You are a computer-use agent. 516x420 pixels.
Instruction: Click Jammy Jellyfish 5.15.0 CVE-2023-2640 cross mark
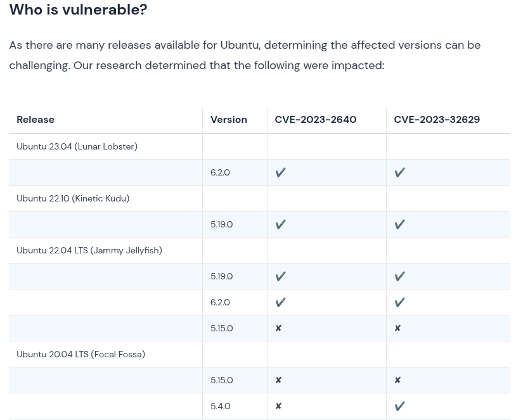[x=278, y=328]
